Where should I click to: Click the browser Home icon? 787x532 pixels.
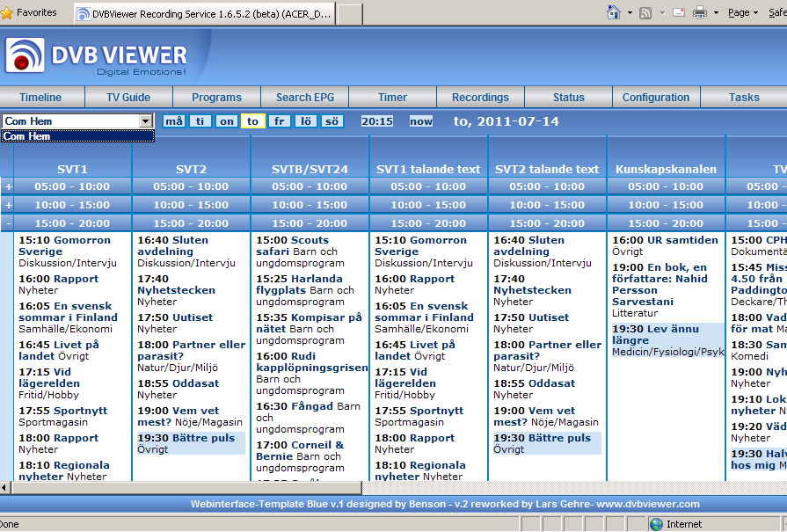click(x=614, y=12)
